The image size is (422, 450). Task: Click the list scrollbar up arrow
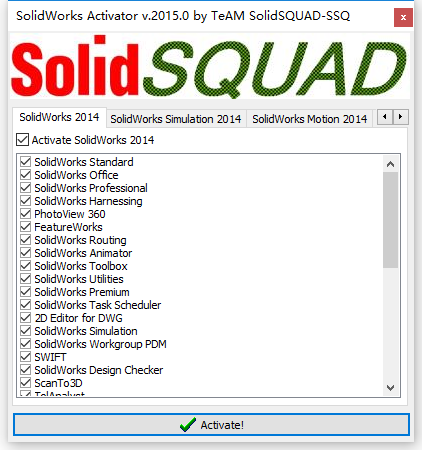390,164
